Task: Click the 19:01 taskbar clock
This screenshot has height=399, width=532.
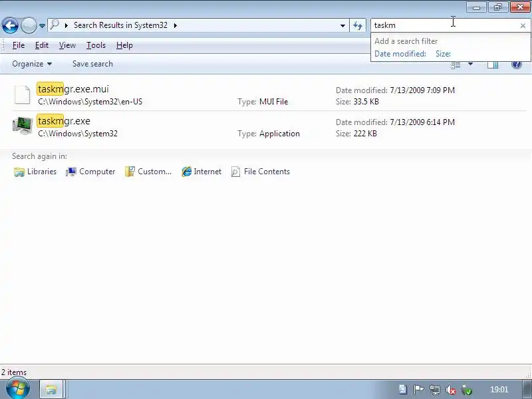Action: (499, 390)
